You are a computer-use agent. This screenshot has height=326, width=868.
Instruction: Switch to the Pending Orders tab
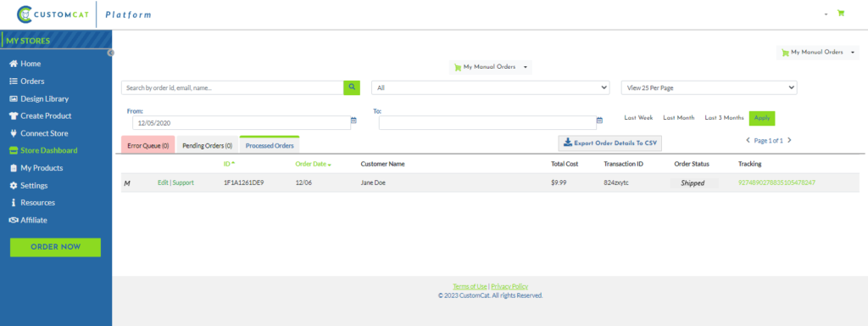tap(207, 146)
